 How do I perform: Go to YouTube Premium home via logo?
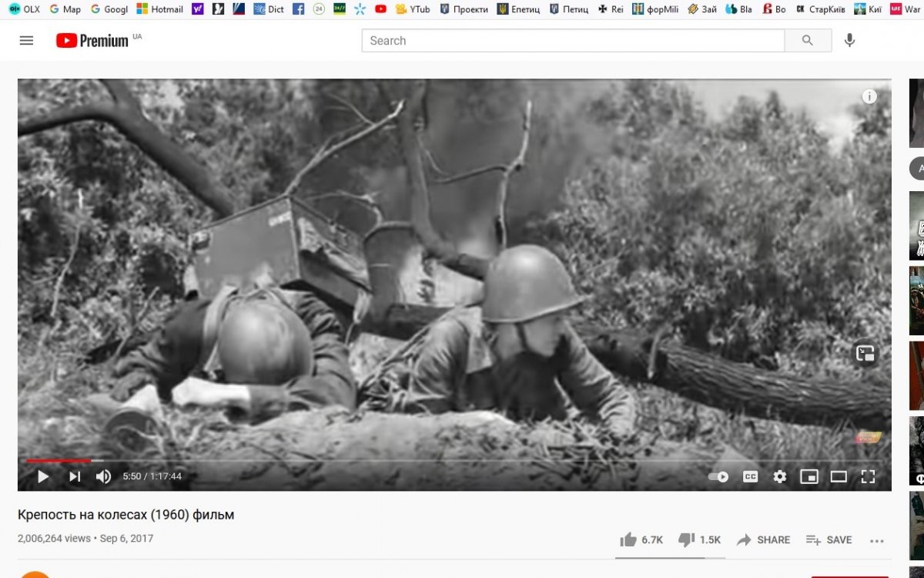(92, 41)
